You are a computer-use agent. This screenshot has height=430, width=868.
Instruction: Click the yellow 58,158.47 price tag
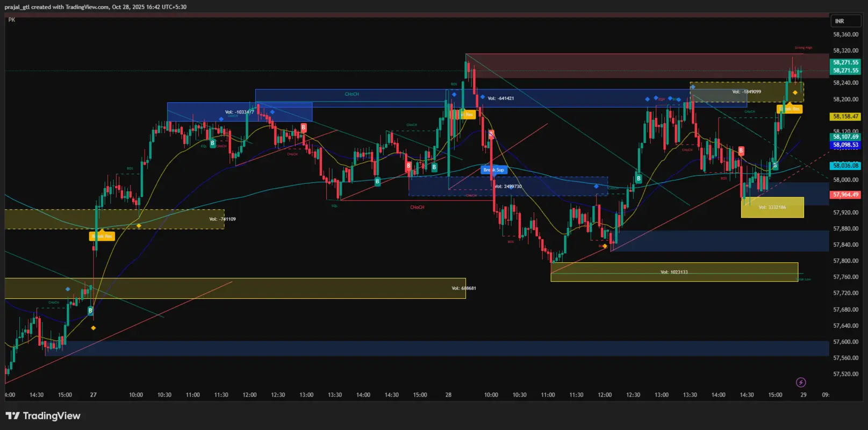[845, 116]
